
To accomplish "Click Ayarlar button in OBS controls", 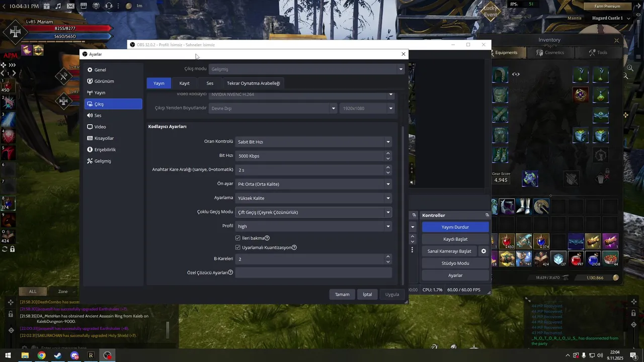I will [455, 276].
